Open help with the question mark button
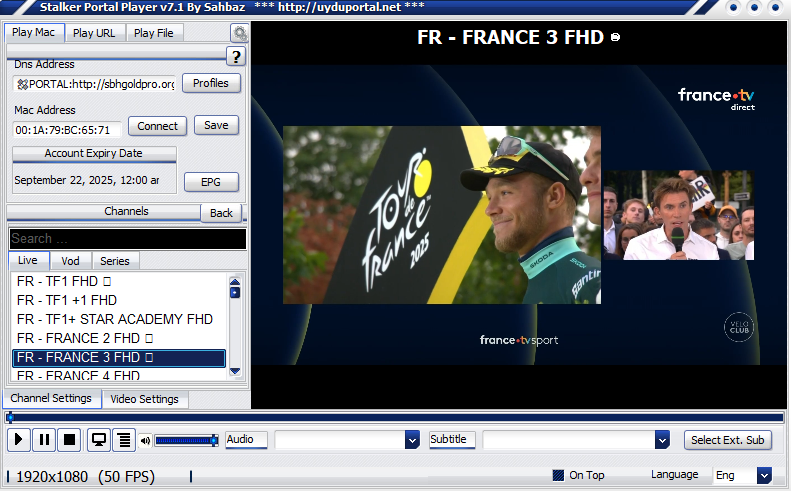This screenshot has height=491, width=791. [x=236, y=57]
